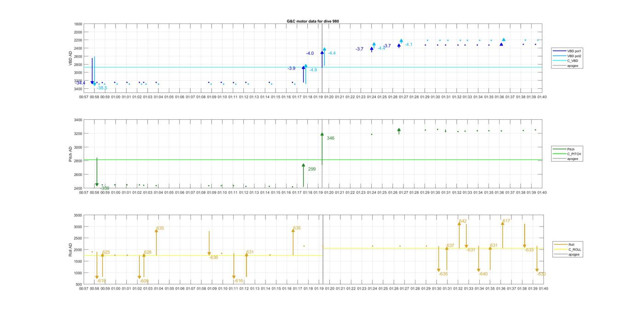The height and width of the screenshot is (319, 644).
Task: Click the '299' pitch data label
Action: [x=312, y=169]
